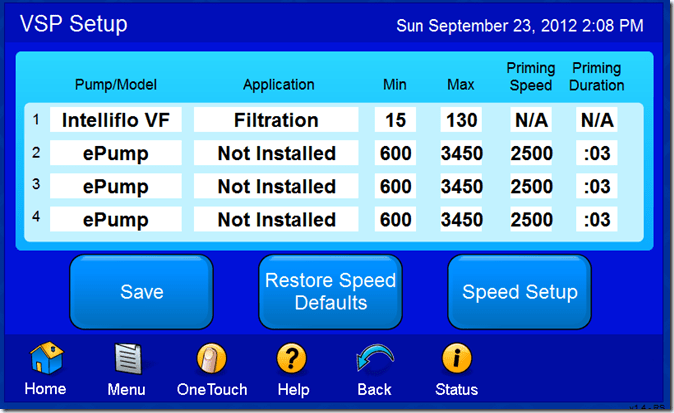Edit pump 1 maximum value 130

tap(461, 120)
